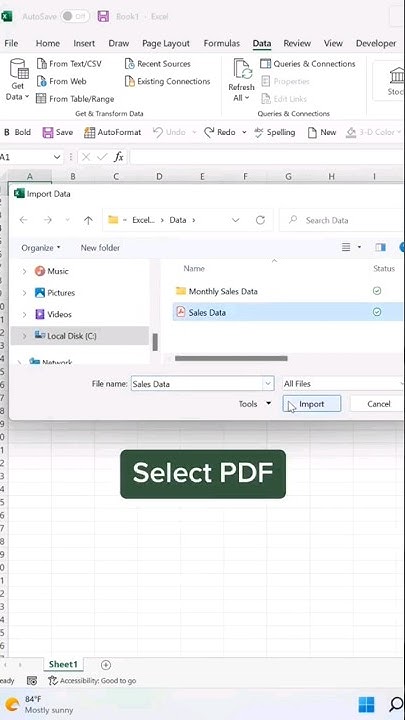Click New folder button
405x720 pixels.
click(100, 248)
